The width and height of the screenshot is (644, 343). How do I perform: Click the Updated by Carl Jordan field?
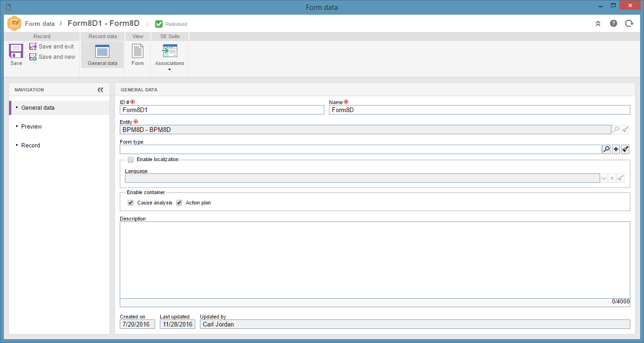(x=415, y=324)
